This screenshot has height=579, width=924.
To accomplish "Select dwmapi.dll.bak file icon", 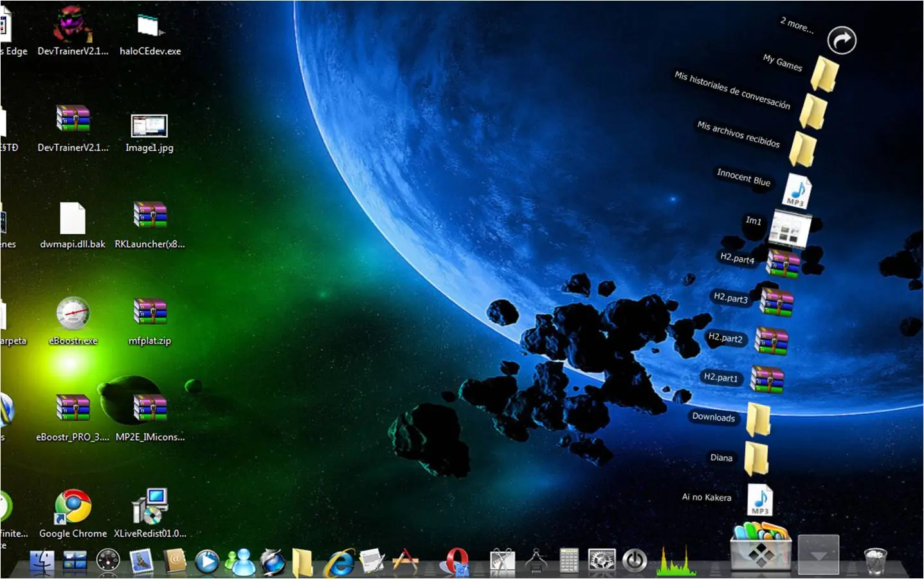I will [x=73, y=218].
